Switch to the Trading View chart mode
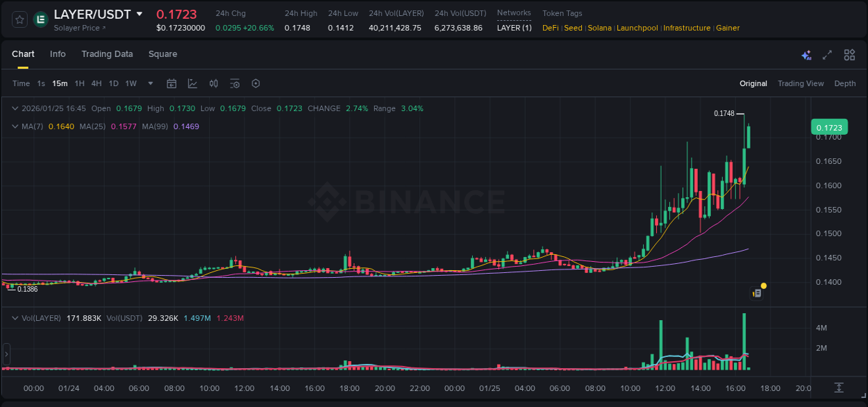 click(x=801, y=83)
